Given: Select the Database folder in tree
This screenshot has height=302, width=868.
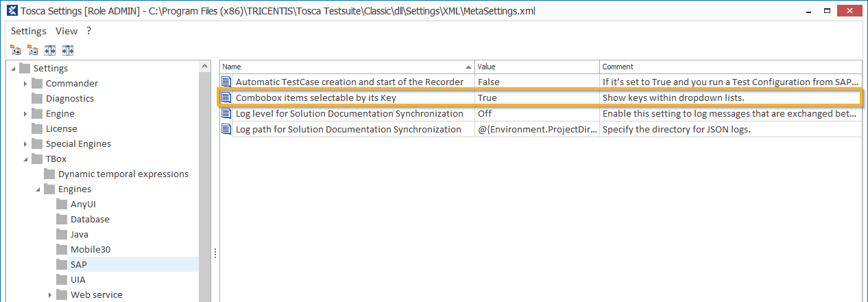Looking at the screenshot, I should point(89,220).
